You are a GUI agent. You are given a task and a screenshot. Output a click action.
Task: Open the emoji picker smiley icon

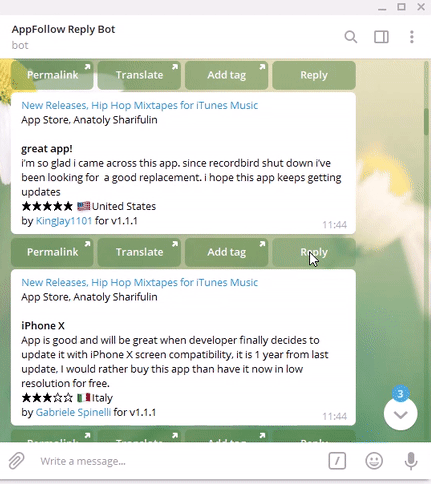click(374, 461)
